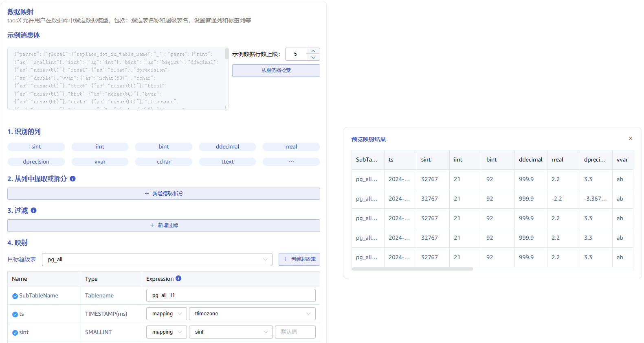
Task: Toggle the sint row check icon
Action: [x=15, y=333]
